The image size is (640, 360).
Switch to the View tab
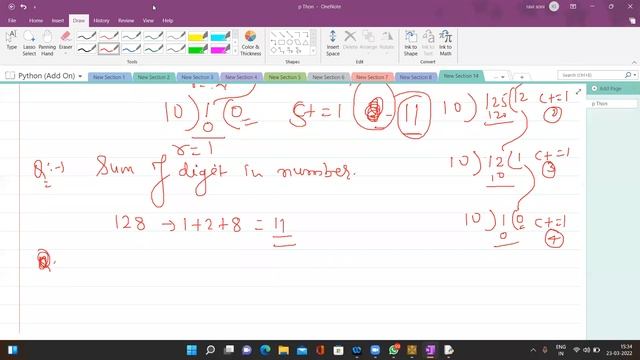pos(148,20)
